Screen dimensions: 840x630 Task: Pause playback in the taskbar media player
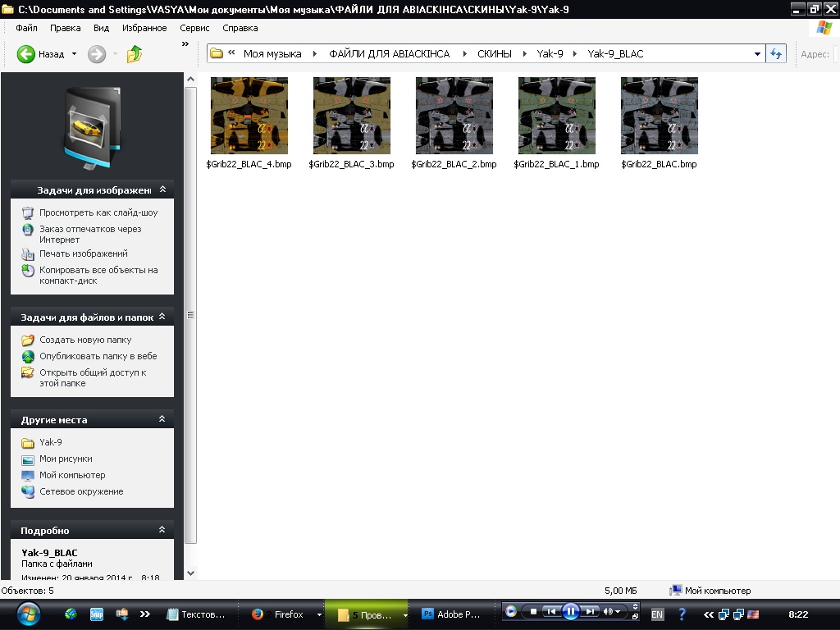tap(571, 611)
